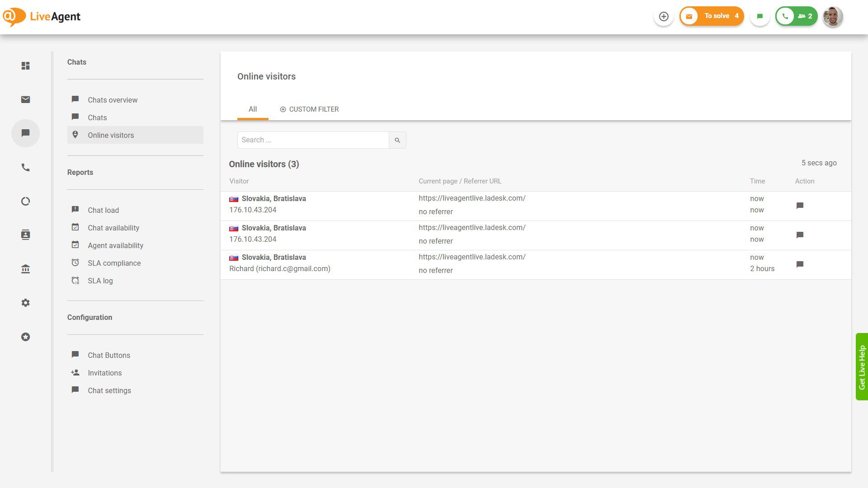The image size is (868, 488).
Task: Click the Chat settings bubble icon
Action: click(x=75, y=389)
